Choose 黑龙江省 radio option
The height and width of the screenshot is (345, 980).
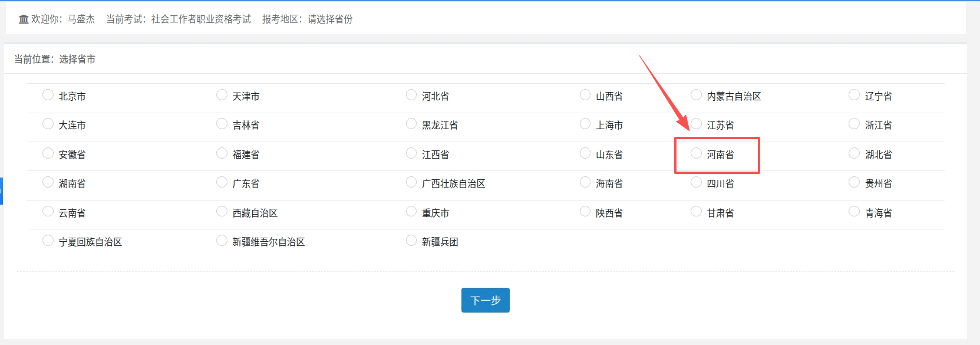coord(411,124)
